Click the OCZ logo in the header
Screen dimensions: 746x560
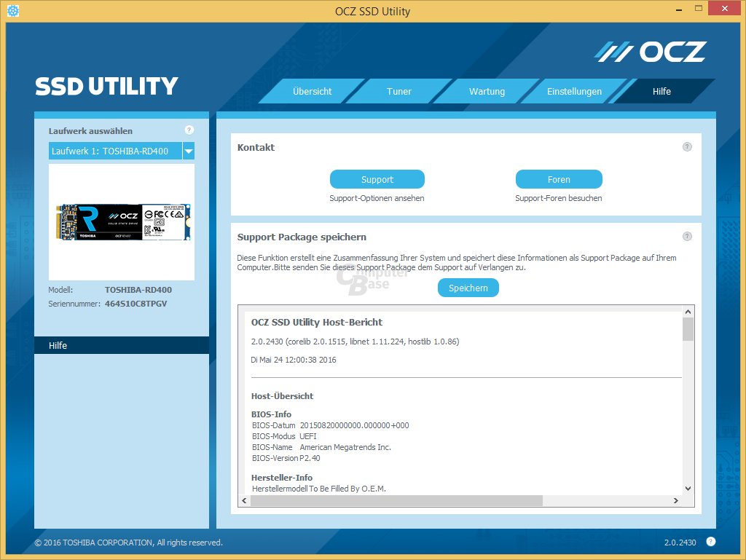tap(651, 52)
